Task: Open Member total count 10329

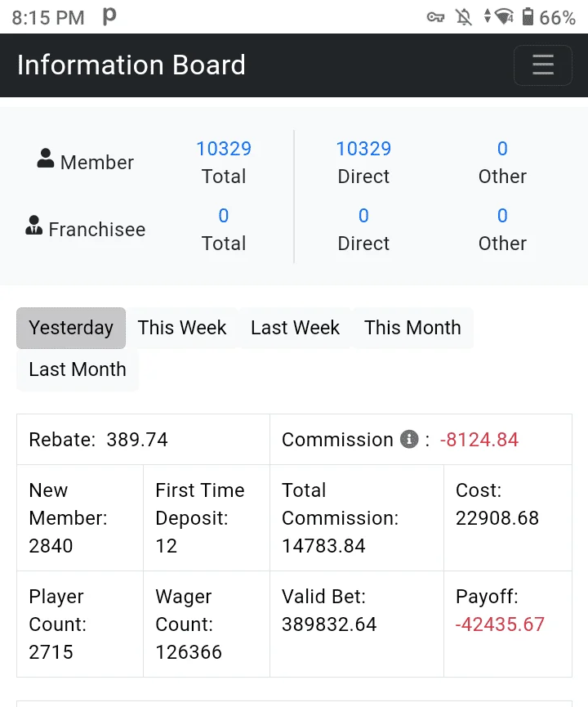Action: click(x=224, y=148)
